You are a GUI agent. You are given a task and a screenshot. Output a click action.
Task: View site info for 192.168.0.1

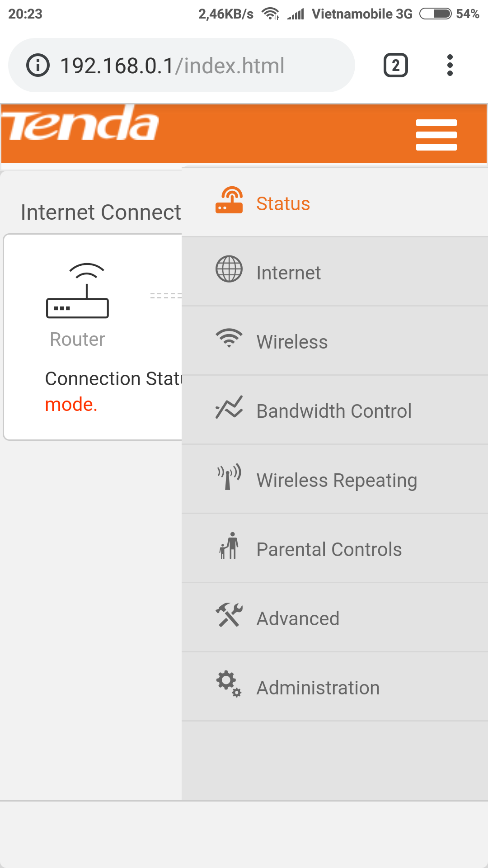pos(38,65)
